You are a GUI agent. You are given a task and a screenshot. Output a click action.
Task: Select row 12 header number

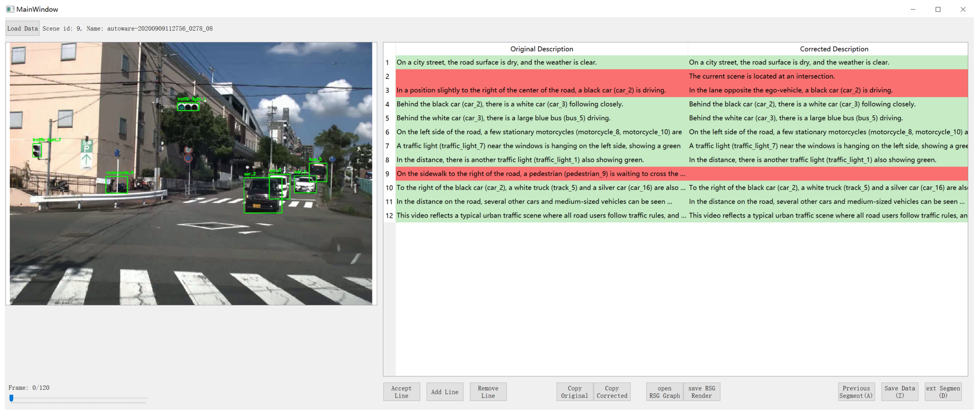[x=389, y=216]
